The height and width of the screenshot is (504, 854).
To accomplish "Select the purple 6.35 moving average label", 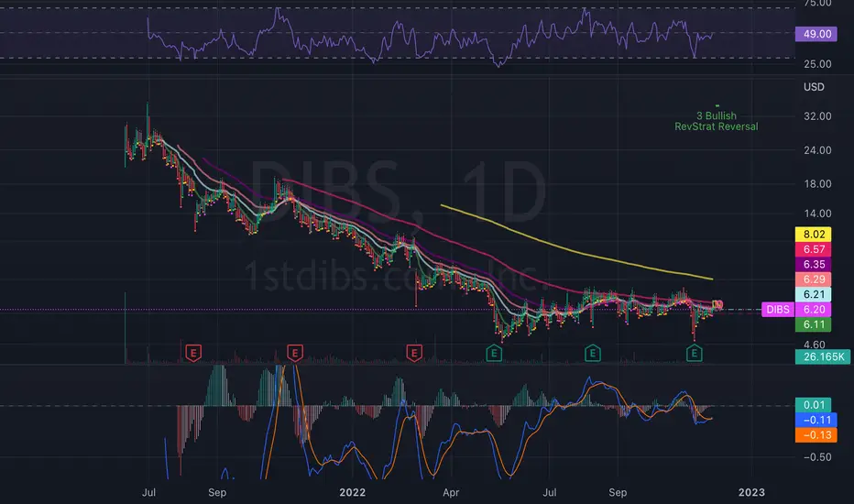I will [813, 264].
